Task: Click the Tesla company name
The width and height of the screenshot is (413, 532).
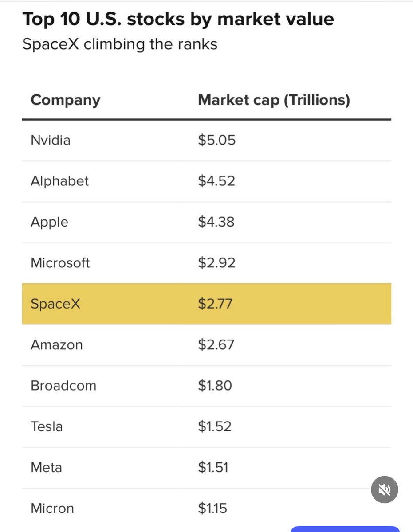Action: [47, 426]
